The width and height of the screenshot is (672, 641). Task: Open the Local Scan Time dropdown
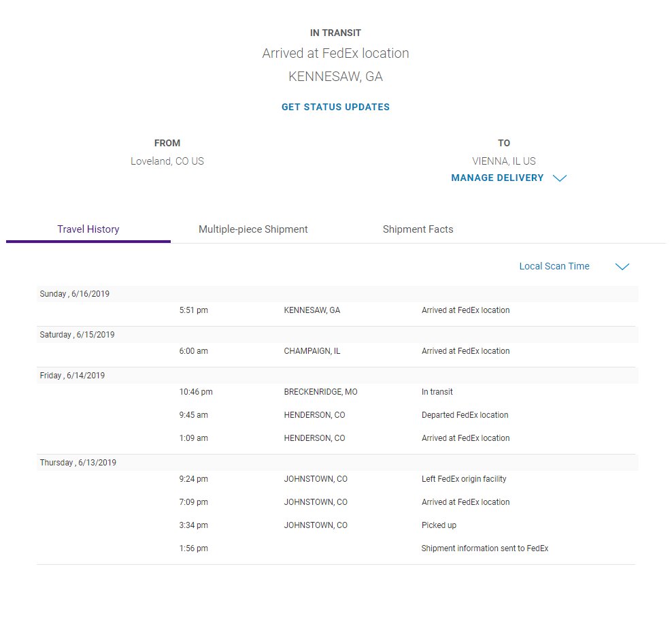(x=554, y=266)
